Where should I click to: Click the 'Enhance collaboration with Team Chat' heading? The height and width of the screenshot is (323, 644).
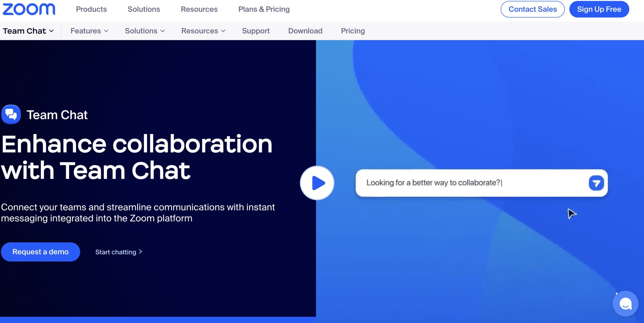tap(137, 157)
